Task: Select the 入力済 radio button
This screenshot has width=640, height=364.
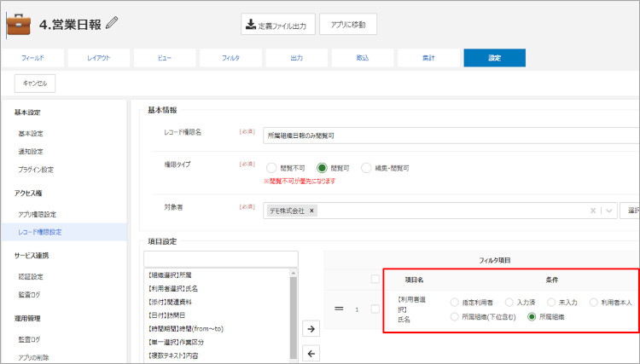Action: coord(509,303)
